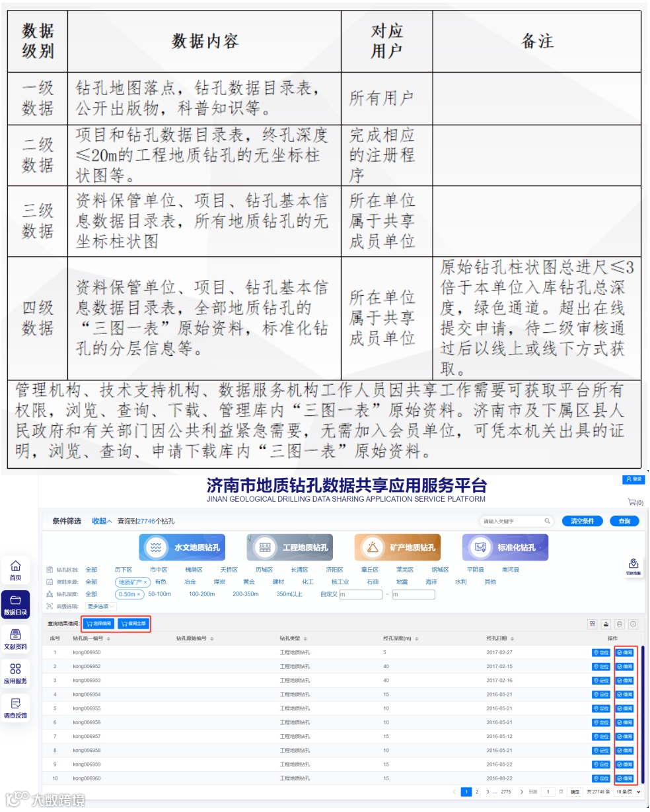Click 借阅 for kong006950
The height and width of the screenshot is (812, 650).
(625, 652)
